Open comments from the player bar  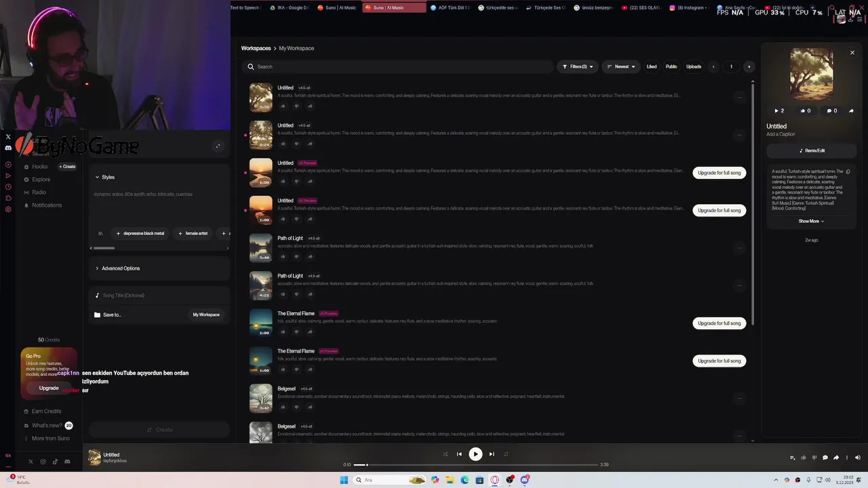[x=825, y=457]
